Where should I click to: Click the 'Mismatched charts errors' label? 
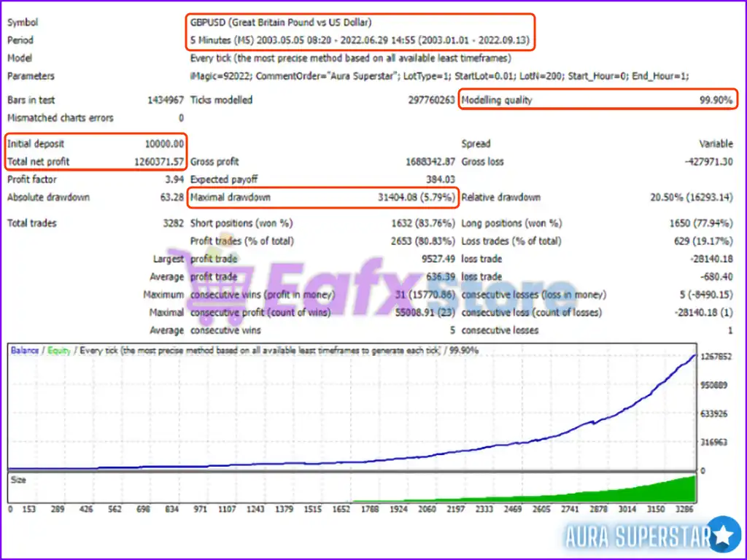[60, 117]
